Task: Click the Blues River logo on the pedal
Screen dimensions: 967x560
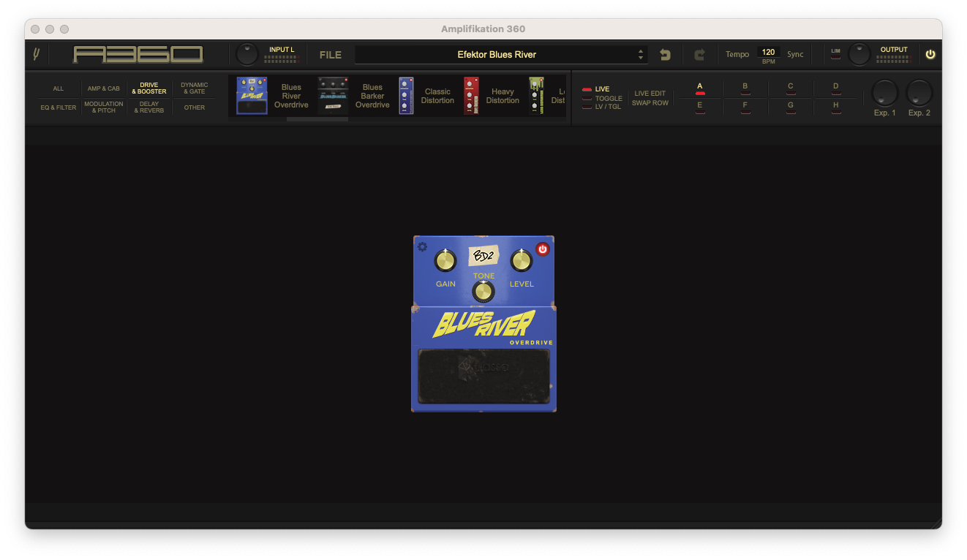Action: [484, 324]
